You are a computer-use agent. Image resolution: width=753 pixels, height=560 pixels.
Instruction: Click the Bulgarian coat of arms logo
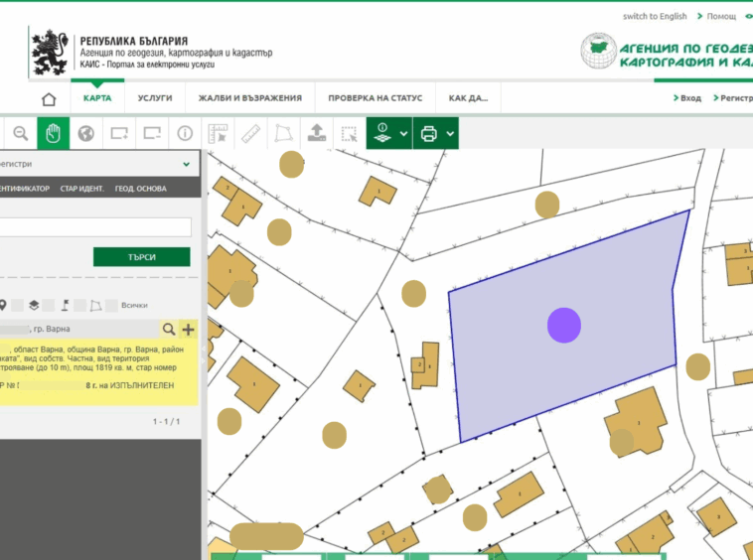[50, 53]
